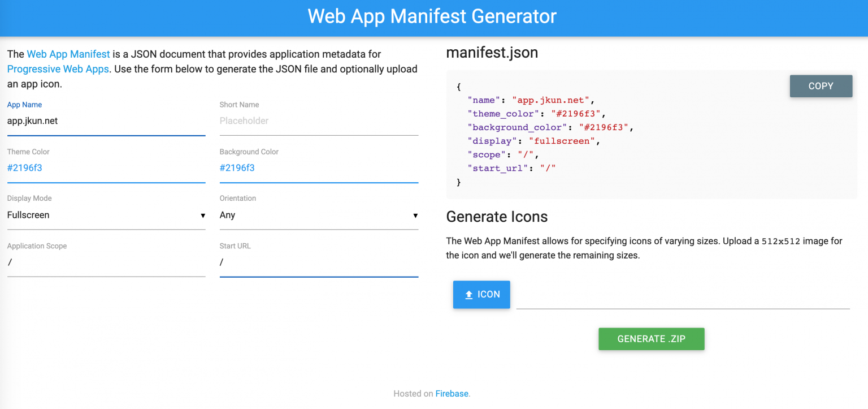The image size is (868, 409).
Task: Expand the Orientation dropdown arrow
Action: coord(415,215)
